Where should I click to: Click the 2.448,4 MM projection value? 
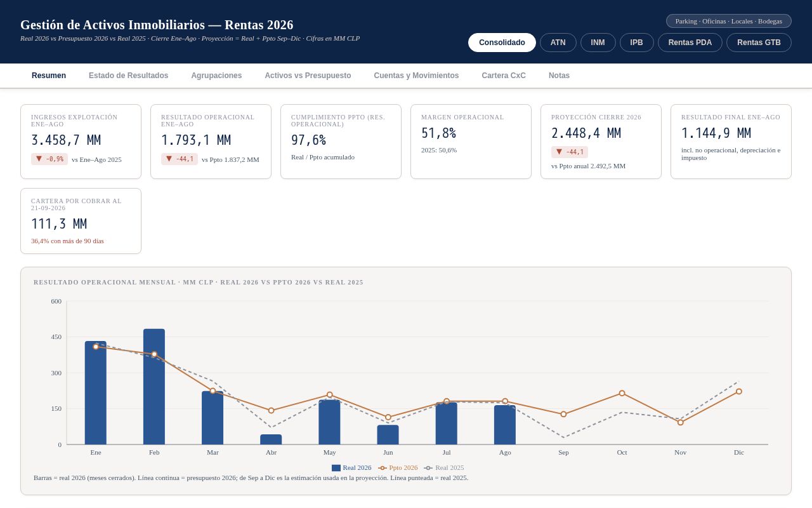(x=586, y=133)
